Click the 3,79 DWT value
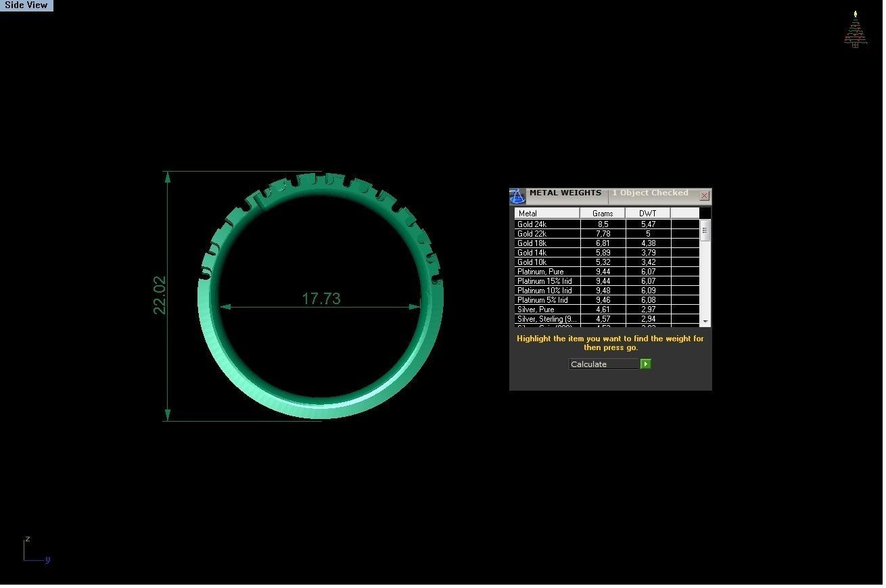This screenshot has height=588, width=886. (x=648, y=253)
